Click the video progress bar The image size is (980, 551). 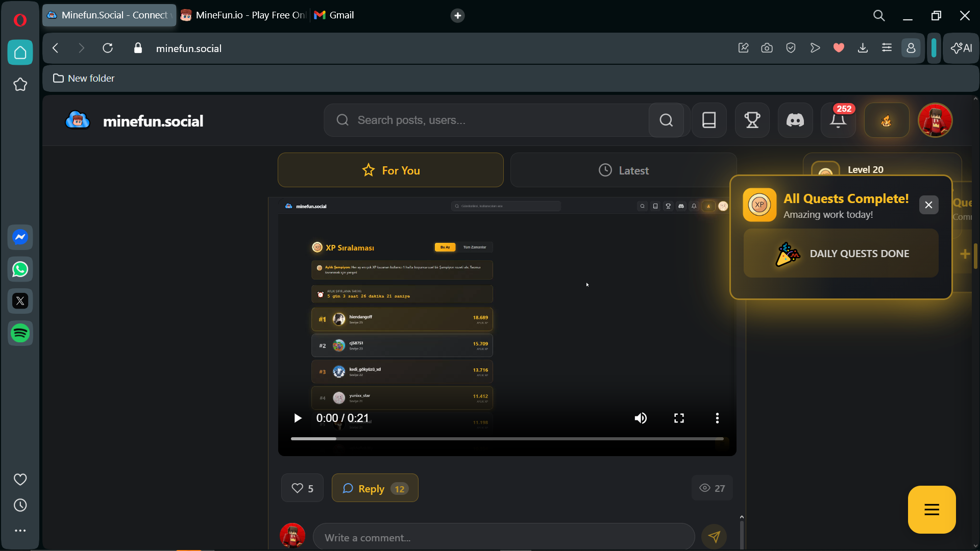pos(506,439)
